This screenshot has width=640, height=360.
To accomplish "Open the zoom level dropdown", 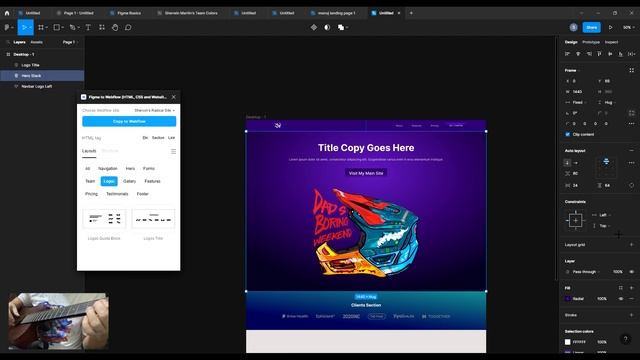I will (x=629, y=27).
